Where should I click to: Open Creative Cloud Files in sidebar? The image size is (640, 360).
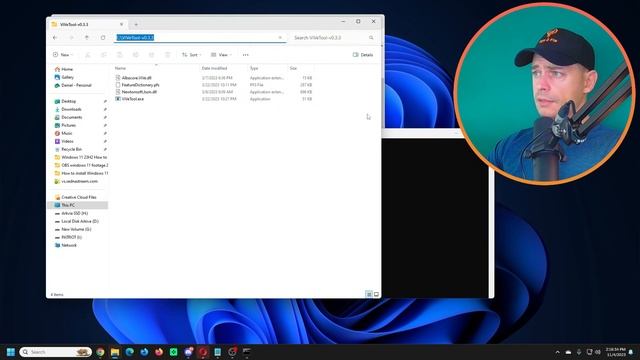click(78, 197)
